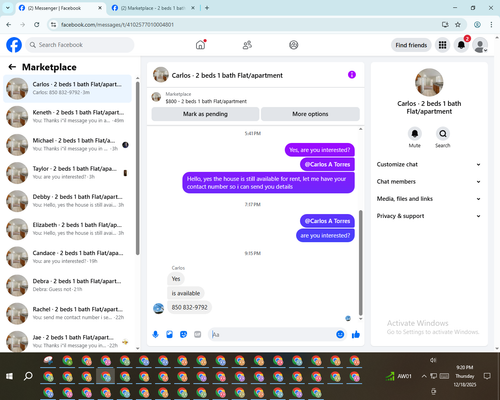The image size is (500, 400).
Task: Focus the Search Facebook field
Action: tap(80, 45)
